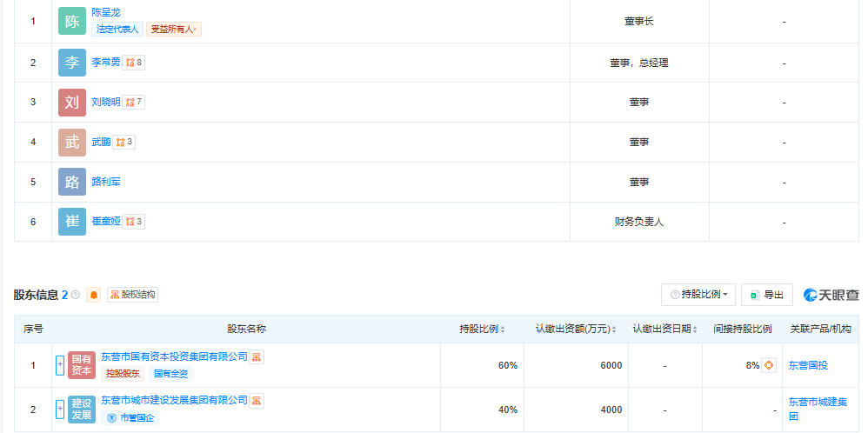Viewport: 868px width, 433px height.
Task: Click the 股东名称 column header
Action: tap(246, 329)
